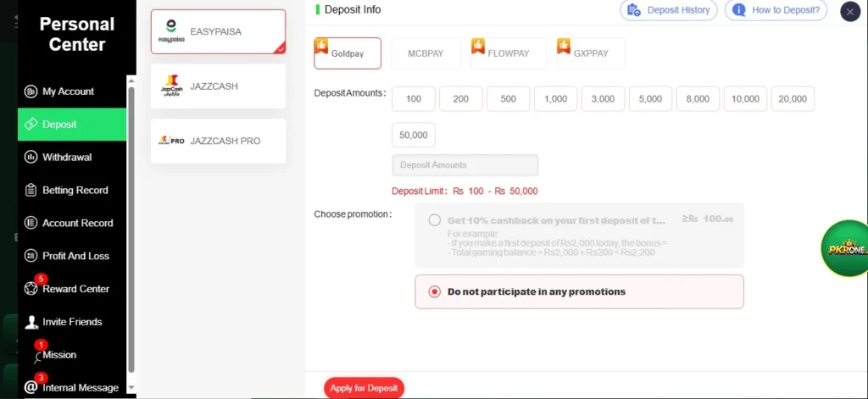Click the sidebar scrollbar up arrow
The image size is (868, 399).
(x=131, y=80)
